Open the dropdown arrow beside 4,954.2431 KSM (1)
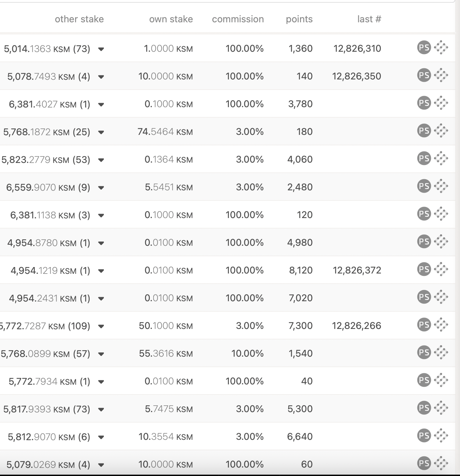The width and height of the screenshot is (460, 476). click(x=101, y=299)
